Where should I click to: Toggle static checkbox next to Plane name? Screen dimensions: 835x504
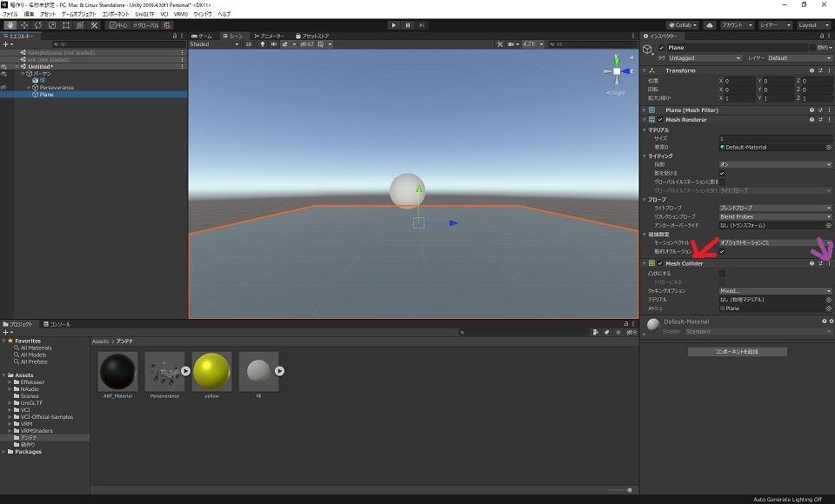pyautogui.click(x=812, y=48)
